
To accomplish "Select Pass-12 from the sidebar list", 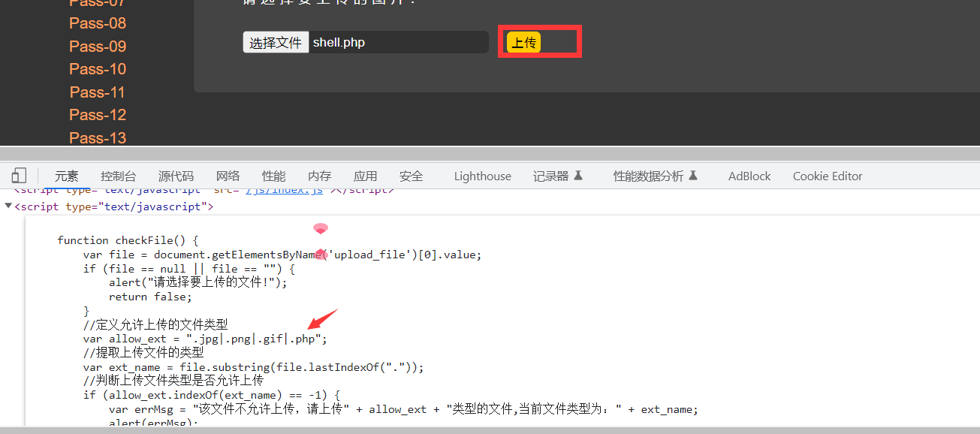I will click(x=98, y=115).
